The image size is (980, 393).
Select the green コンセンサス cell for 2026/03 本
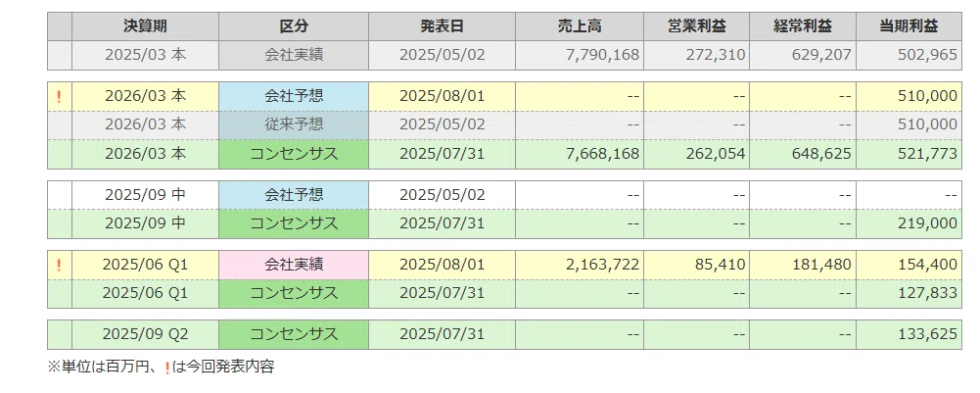click(294, 154)
